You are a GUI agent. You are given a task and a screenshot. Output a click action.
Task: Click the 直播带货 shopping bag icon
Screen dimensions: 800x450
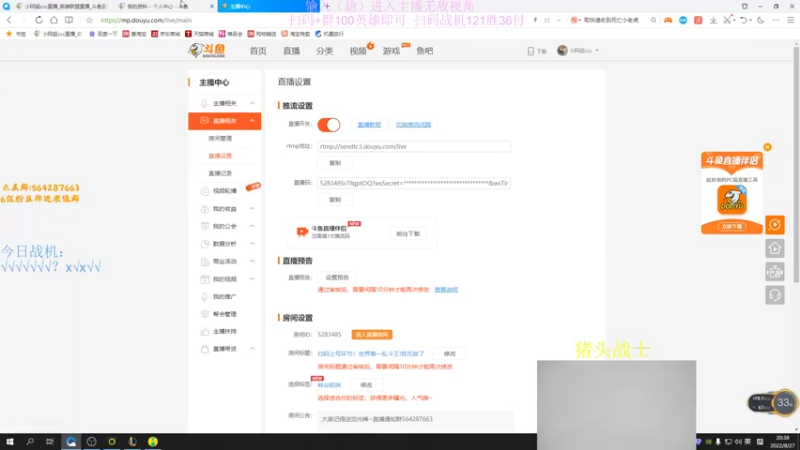(x=205, y=349)
